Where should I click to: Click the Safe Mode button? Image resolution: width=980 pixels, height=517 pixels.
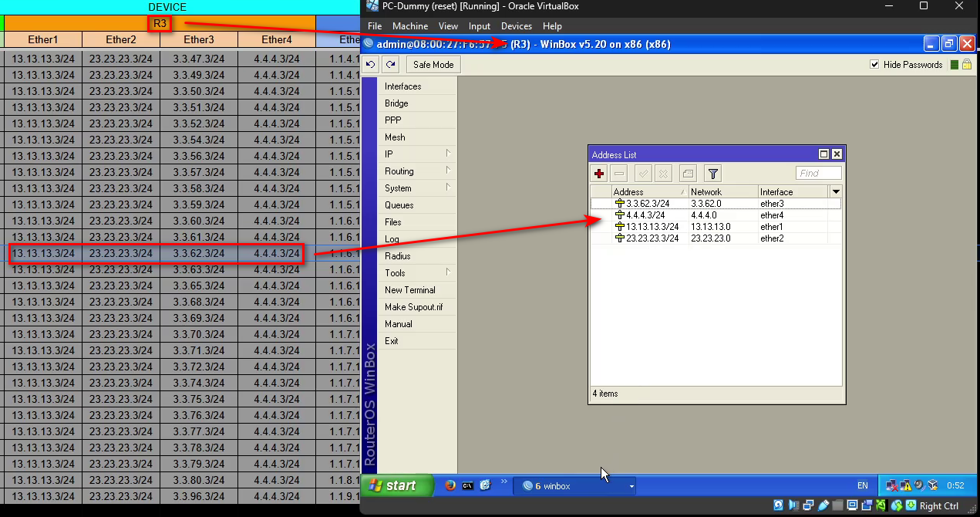(x=433, y=65)
